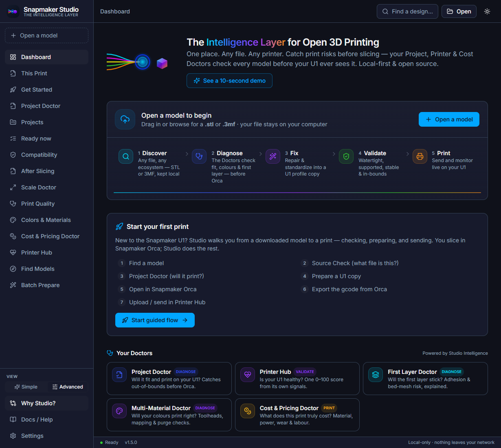Click the Dashboard breadcrumb title in the top bar

[x=115, y=11]
